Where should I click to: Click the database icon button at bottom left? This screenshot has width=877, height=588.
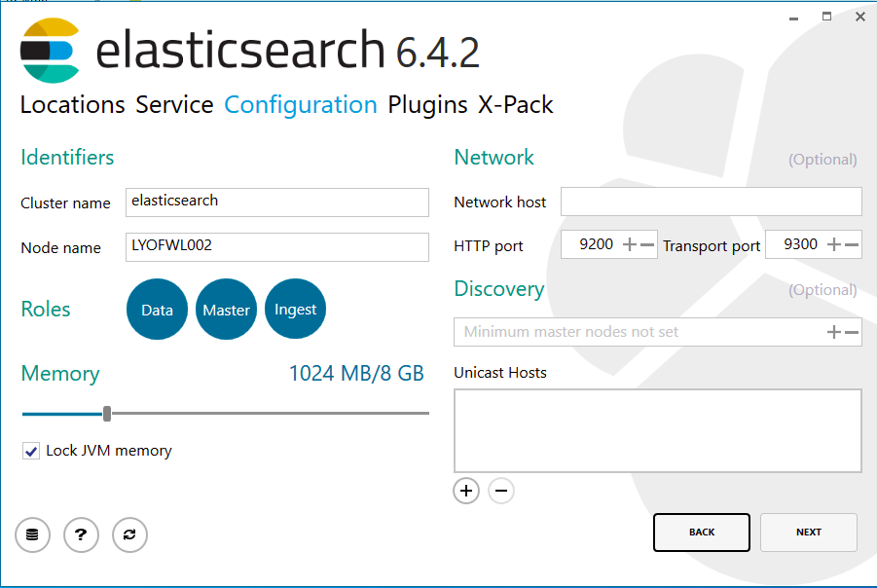pos(32,534)
